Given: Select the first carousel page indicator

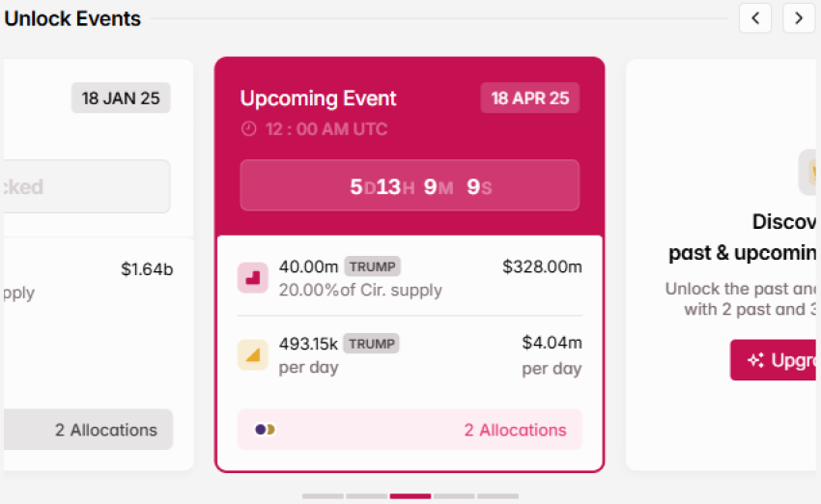Looking at the screenshot, I should tap(323, 495).
